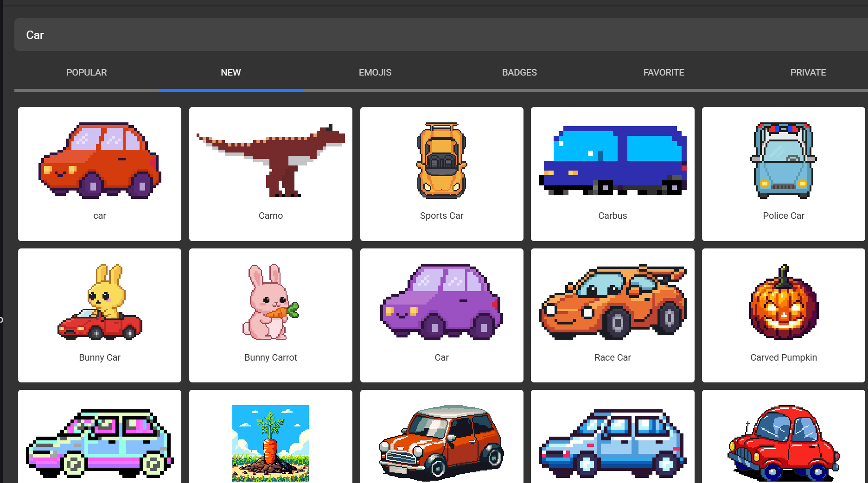This screenshot has width=868, height=483.
Task: Click the 'Carved Pumpkin' caption text
Action: [x=784, y=357]
